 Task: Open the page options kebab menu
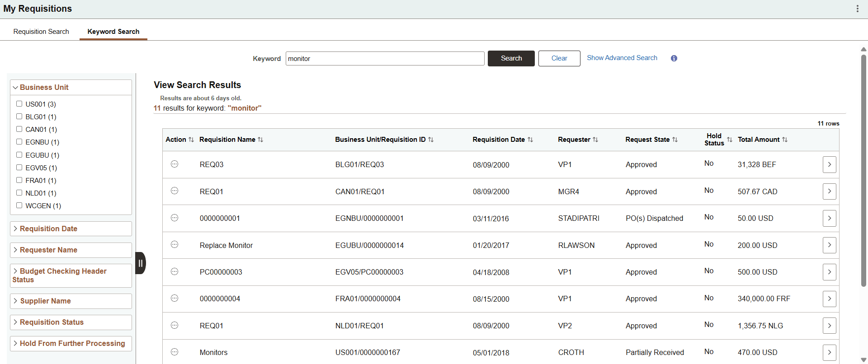(857, 9)
